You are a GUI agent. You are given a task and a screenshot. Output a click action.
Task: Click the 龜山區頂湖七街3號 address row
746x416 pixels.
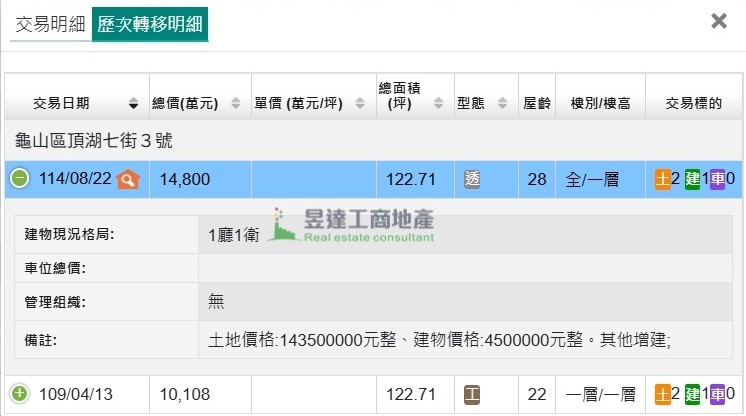(94, 141)
